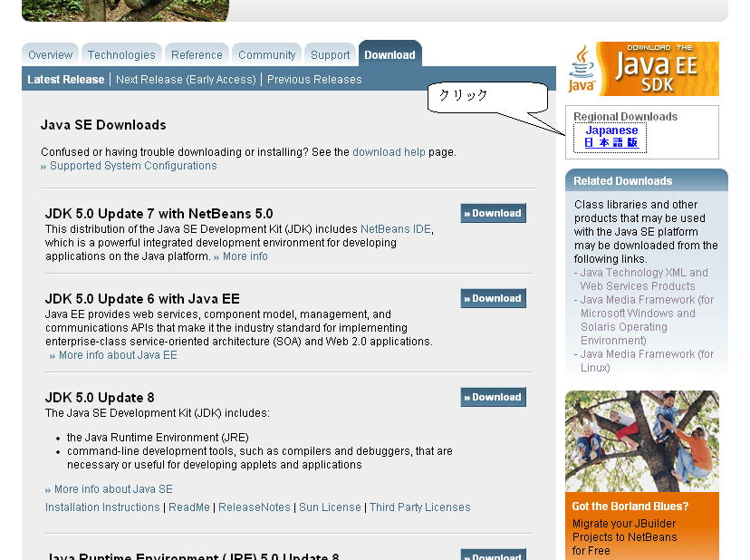Download Java Runtime Environment 5.0 Update 8
Screen dimensions: 750x560
[493, 555]
